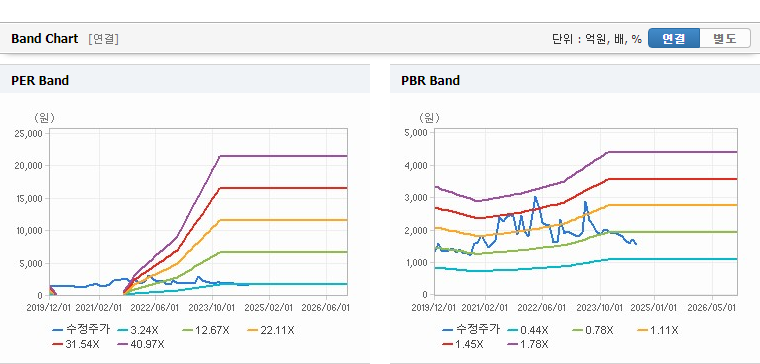Click the 2025/01/01 date in PBR chart

654,307
